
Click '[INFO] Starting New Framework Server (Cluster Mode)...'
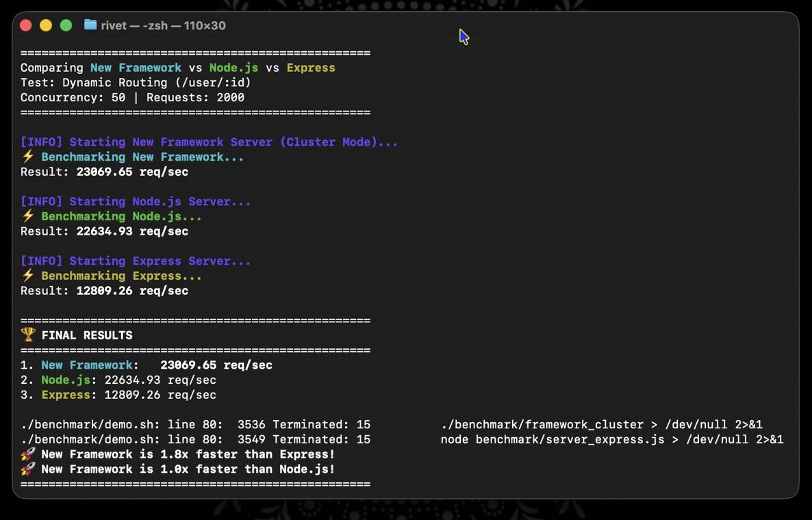pos(210,142)
